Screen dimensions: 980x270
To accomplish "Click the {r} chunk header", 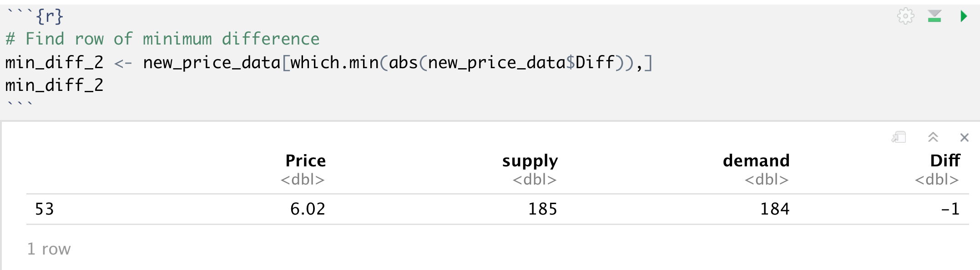I will point(49,17).
